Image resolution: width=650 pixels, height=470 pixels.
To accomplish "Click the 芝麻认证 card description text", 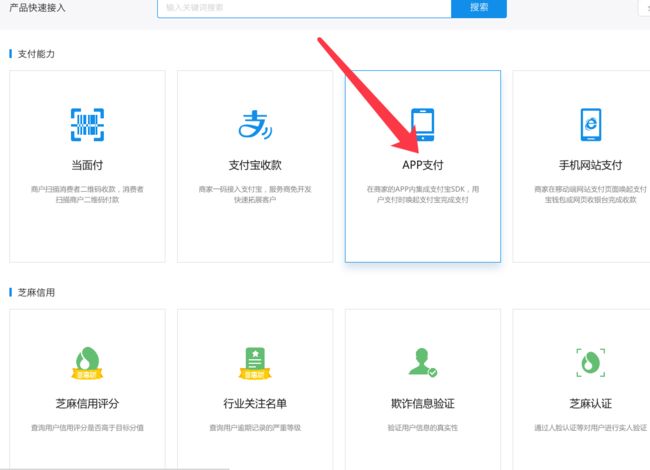I will click(590, 428).
